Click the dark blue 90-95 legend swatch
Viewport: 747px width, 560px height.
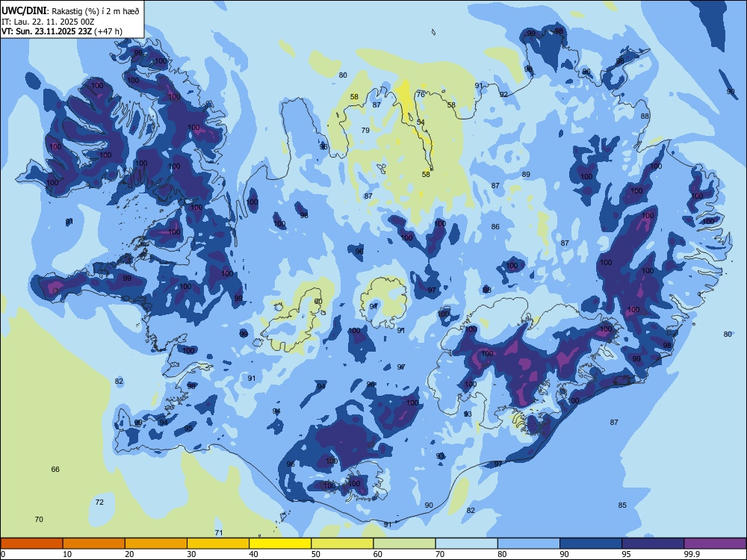[591, 544]
